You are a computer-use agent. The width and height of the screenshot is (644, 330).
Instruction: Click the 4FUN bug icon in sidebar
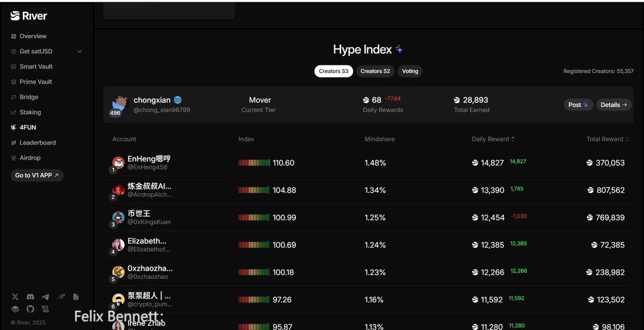tap(14, 127)
